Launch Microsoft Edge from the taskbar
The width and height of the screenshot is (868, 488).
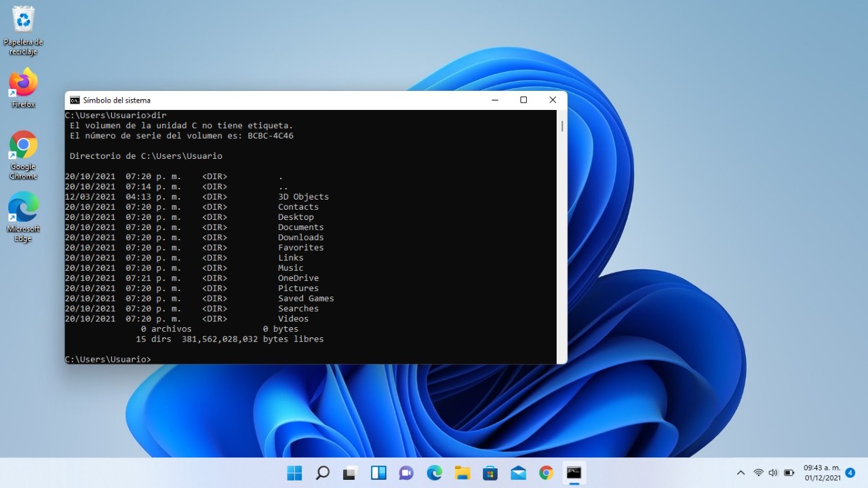(433, 472)
